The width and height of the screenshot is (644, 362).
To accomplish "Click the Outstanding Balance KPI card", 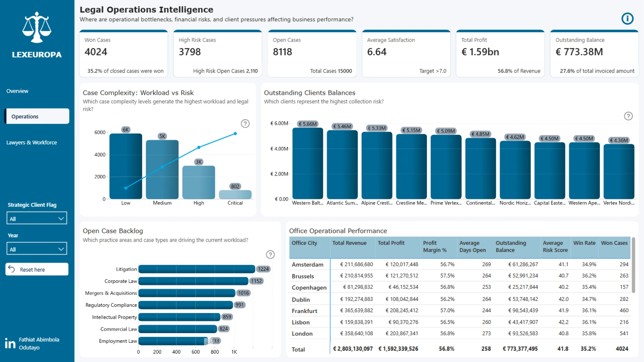I will pos(594,54).
